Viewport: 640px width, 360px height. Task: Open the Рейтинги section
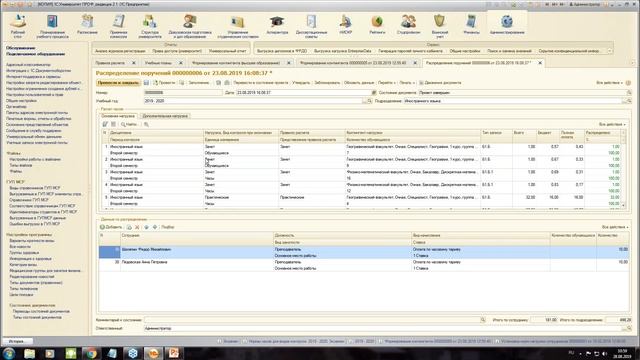[377, 24]
